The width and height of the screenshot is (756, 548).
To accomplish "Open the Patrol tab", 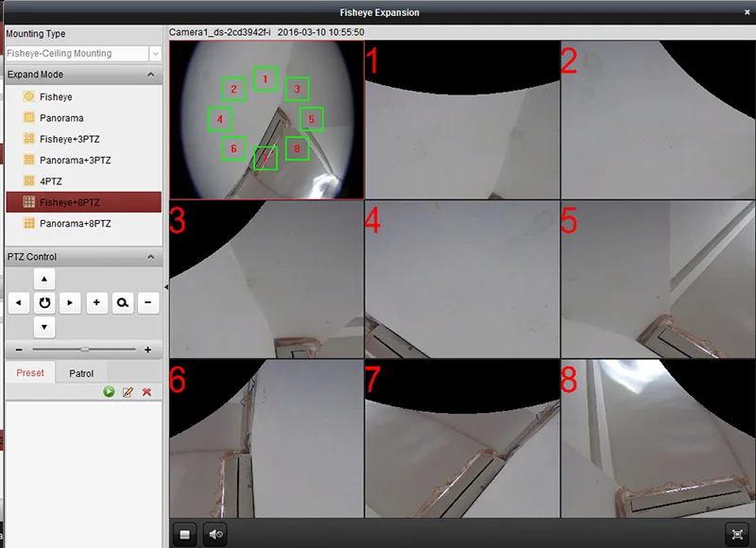I will tap(81, 373).
